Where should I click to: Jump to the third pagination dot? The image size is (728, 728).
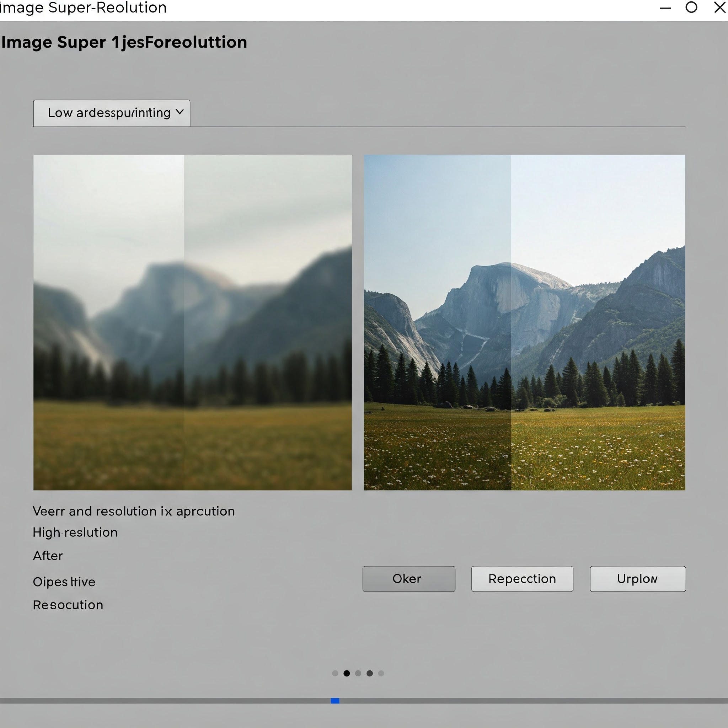coord(358,673)
